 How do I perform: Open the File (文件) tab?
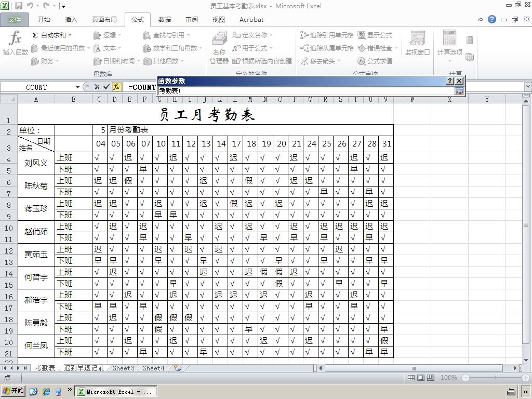click(15, 20)
